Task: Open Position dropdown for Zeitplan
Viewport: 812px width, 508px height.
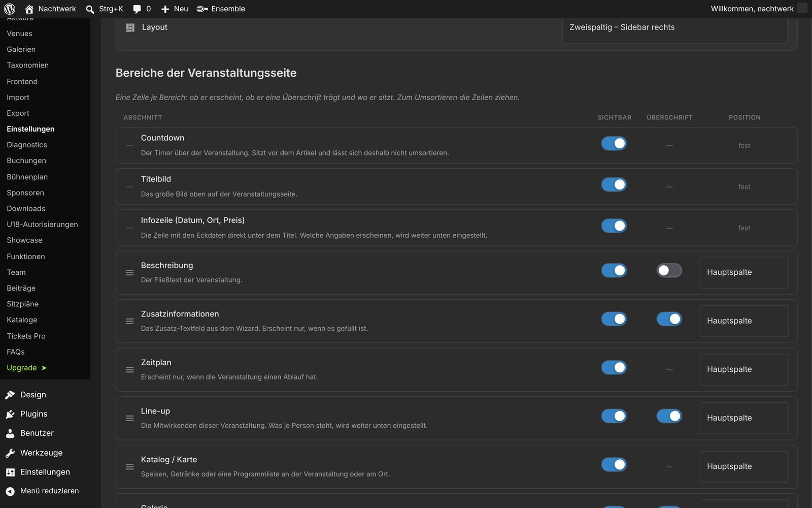Action: click(x=744, y=369)
